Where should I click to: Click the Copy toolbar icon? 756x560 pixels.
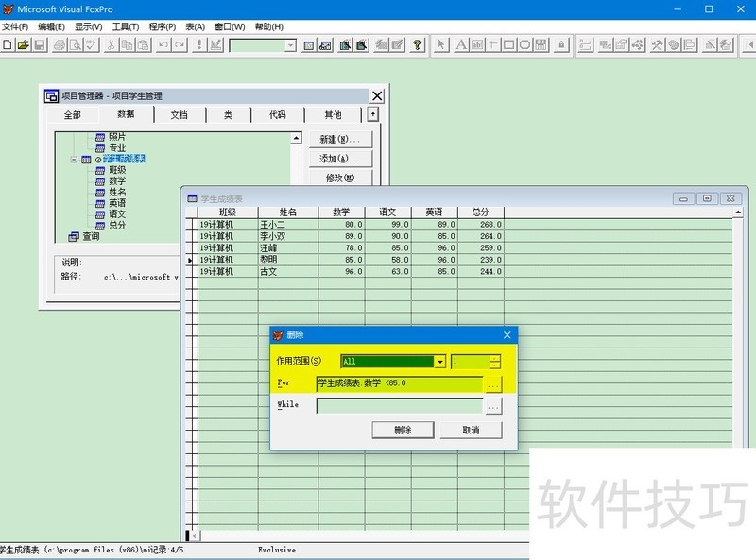click(128, 44)
